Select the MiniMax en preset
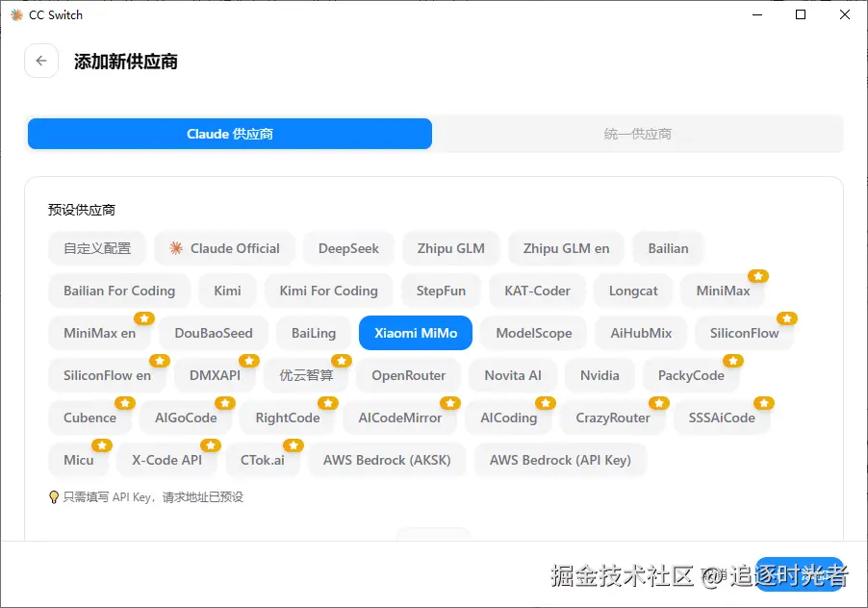 (x=100, y=333)
